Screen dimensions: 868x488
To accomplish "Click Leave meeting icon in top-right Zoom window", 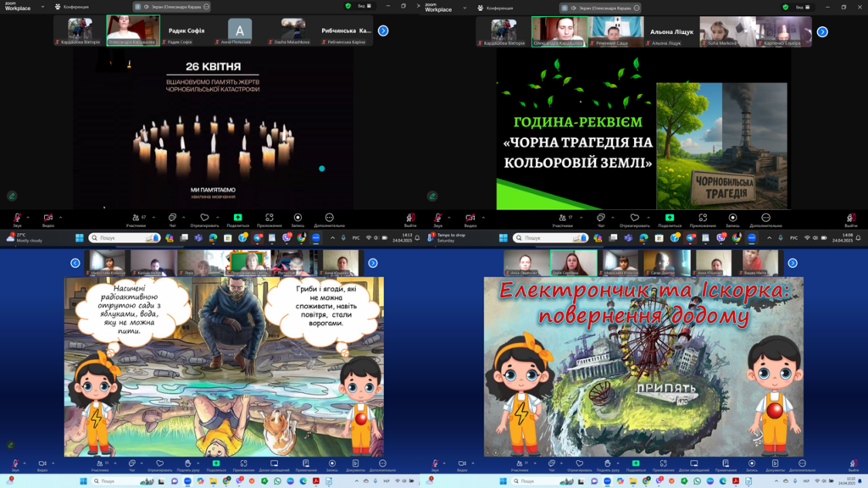I will (851, 219).
